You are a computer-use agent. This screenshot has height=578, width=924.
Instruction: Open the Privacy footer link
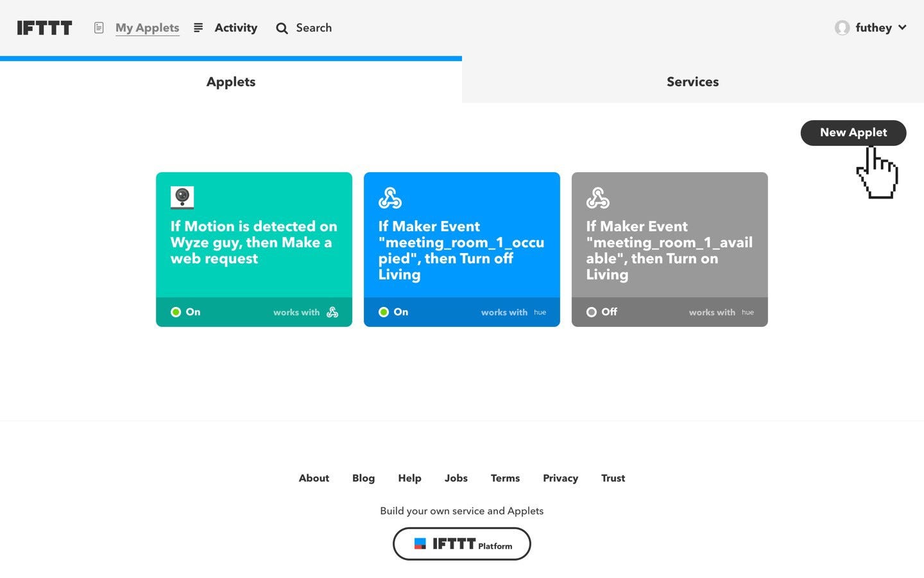(560, 478)
